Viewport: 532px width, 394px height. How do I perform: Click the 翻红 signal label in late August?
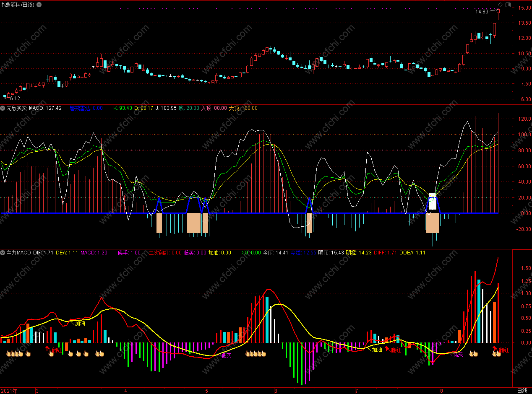point(504,350)
